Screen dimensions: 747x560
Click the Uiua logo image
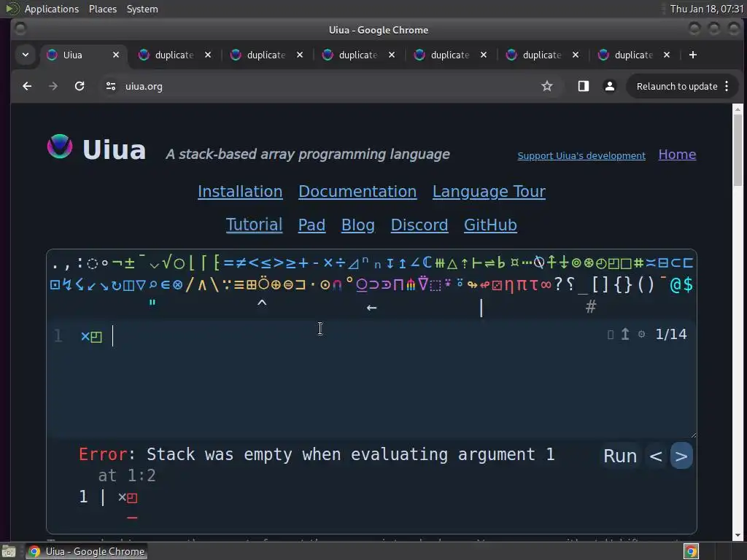pos(60,146)
